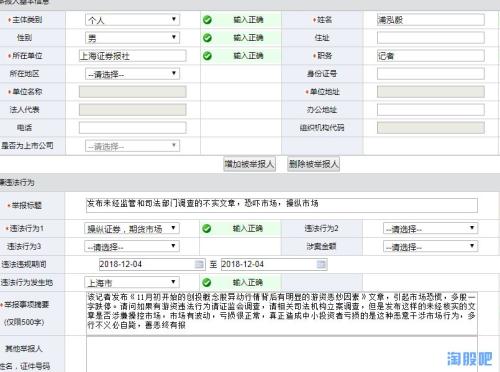
Task: Click the 主体类别 label
Action: (x=27, y=20)
